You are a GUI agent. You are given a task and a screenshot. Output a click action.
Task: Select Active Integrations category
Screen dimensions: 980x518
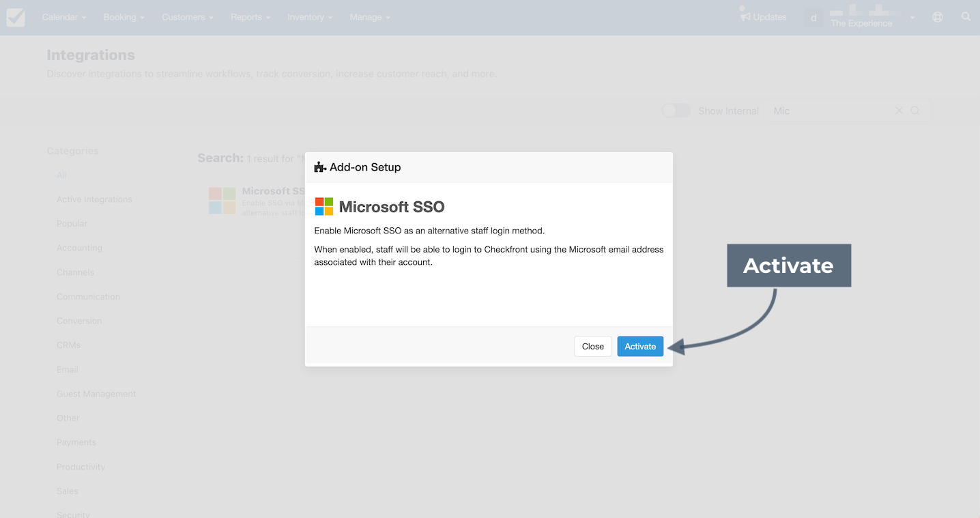[x=94, y=199]
